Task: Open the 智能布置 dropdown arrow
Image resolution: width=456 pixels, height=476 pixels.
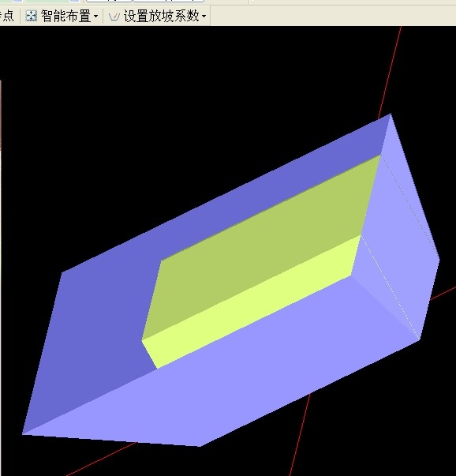Action: pyautogui.click(x=96, y=16)
